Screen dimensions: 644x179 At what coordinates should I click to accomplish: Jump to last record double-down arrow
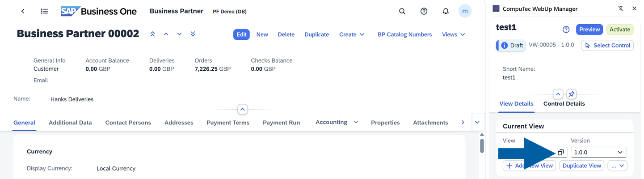click(193, 34)
